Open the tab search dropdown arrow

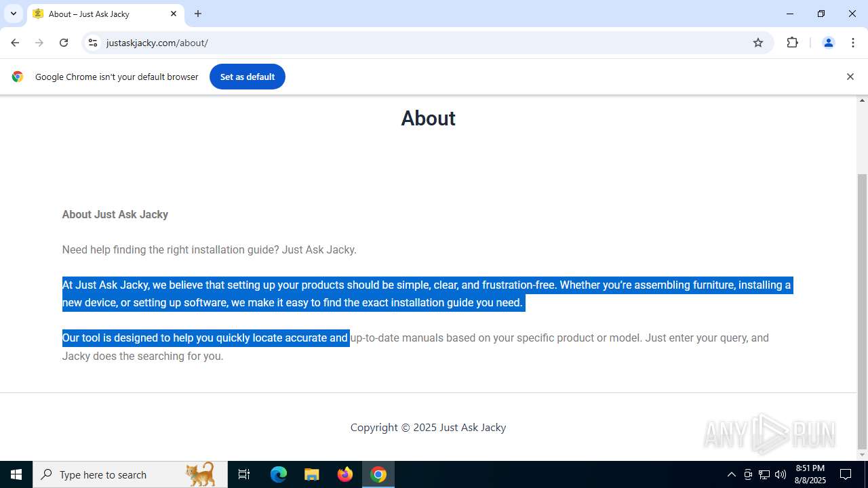point(14,14)
